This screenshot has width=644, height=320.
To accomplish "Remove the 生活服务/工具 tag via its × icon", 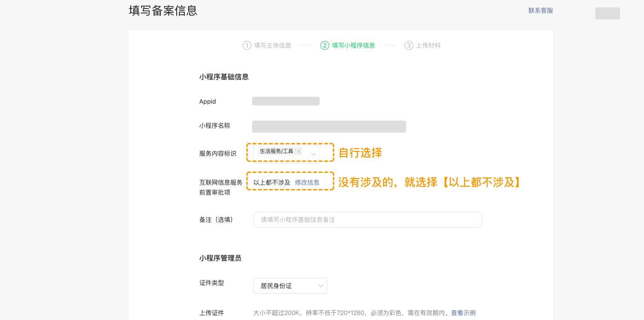I will pyautogui.click(x=299, y=151).
